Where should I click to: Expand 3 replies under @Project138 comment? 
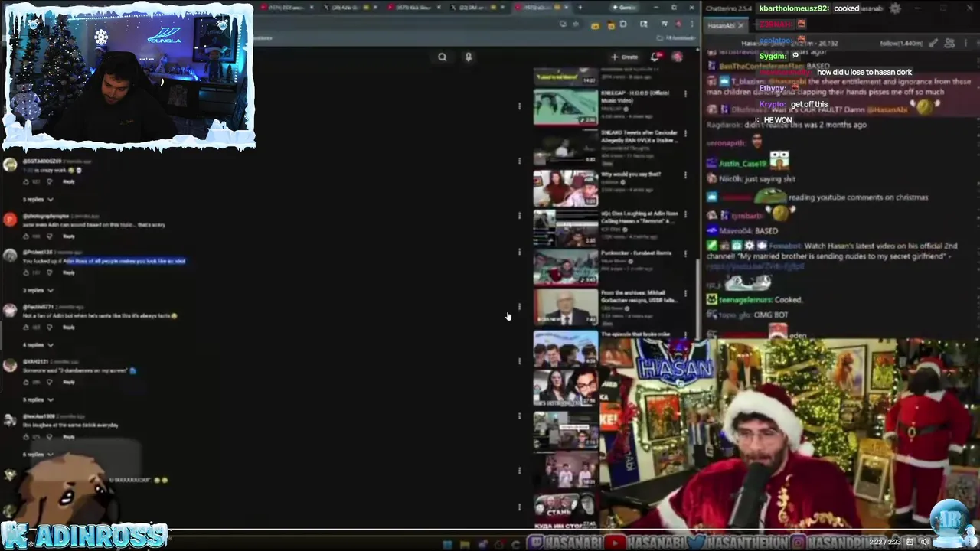click(x=38, y=291)
